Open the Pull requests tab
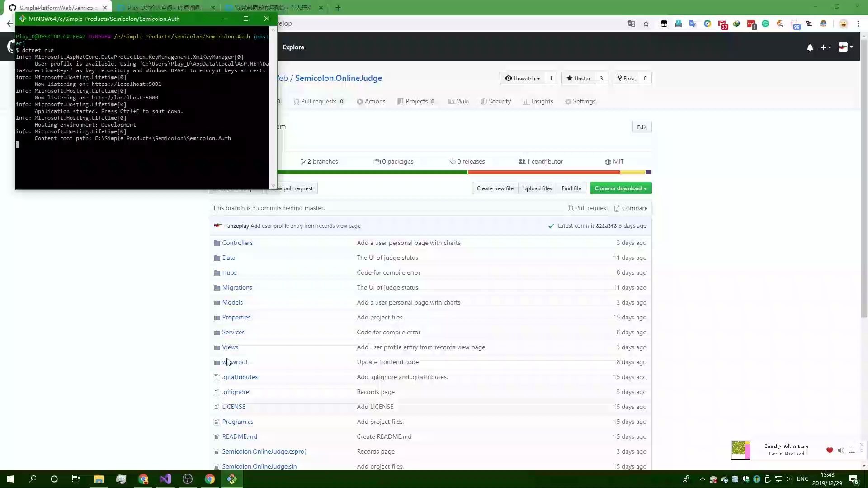The height and width of the screenshot is (488, 868). click(318, 101)
